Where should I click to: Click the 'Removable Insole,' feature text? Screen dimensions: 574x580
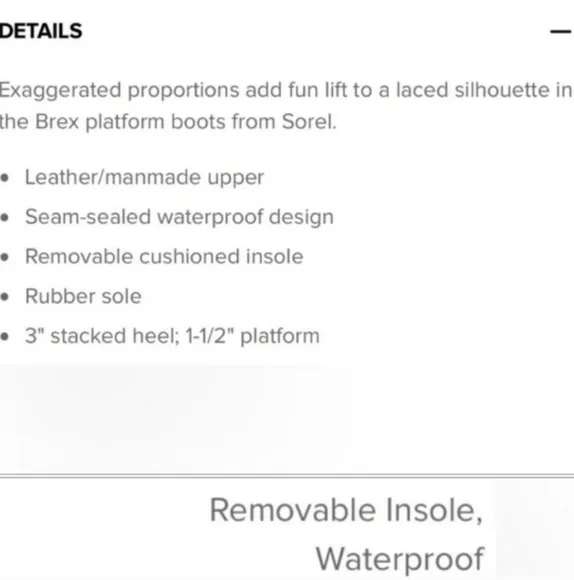(x=346, y=510)
